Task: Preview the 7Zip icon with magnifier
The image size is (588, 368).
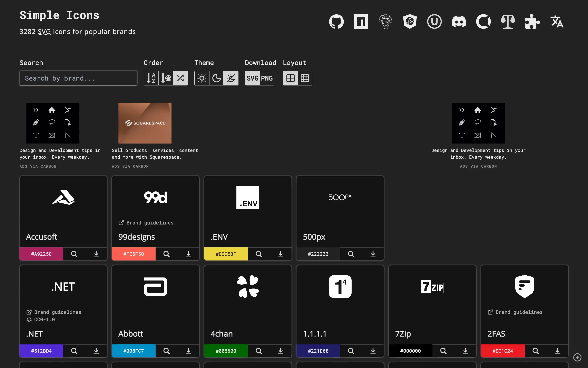Action: [443, 351]
